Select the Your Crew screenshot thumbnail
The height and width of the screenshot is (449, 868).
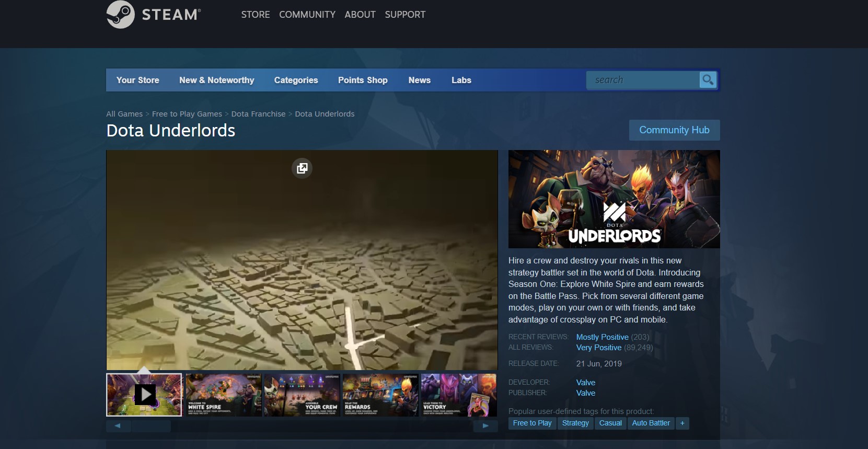pos(302,395)
